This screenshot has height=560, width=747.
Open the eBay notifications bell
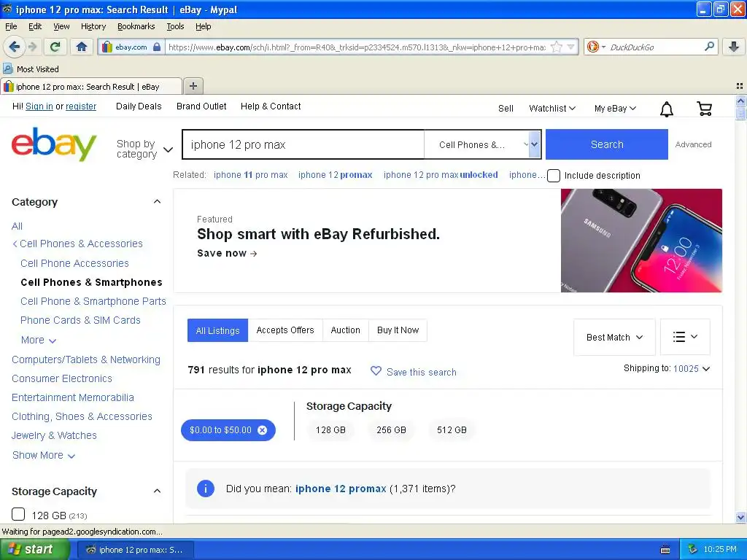click(x=667, y=109)
